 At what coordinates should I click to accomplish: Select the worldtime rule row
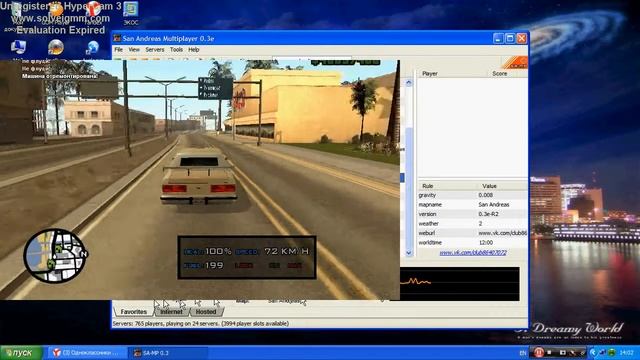[473, 242]
